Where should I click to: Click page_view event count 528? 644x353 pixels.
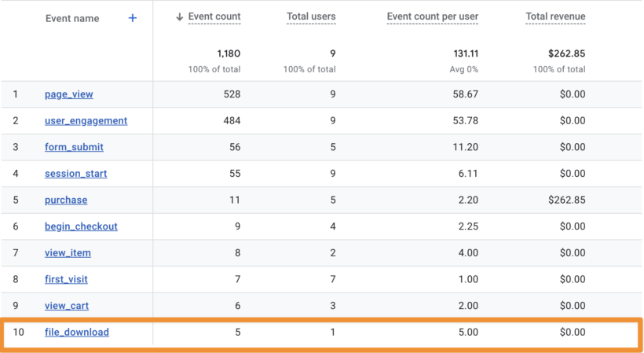(232, 94)
